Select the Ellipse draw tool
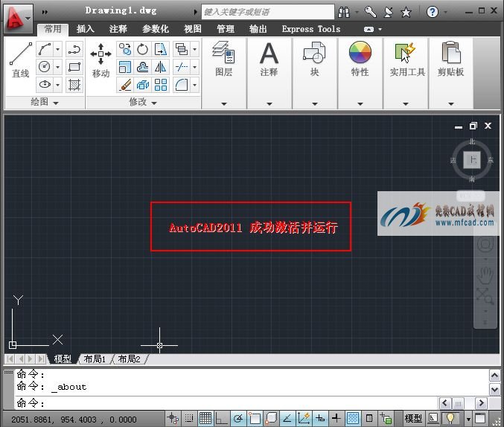The width and height of the screenshot is (504, 427). pyautogui.click(x=45, y=85)
